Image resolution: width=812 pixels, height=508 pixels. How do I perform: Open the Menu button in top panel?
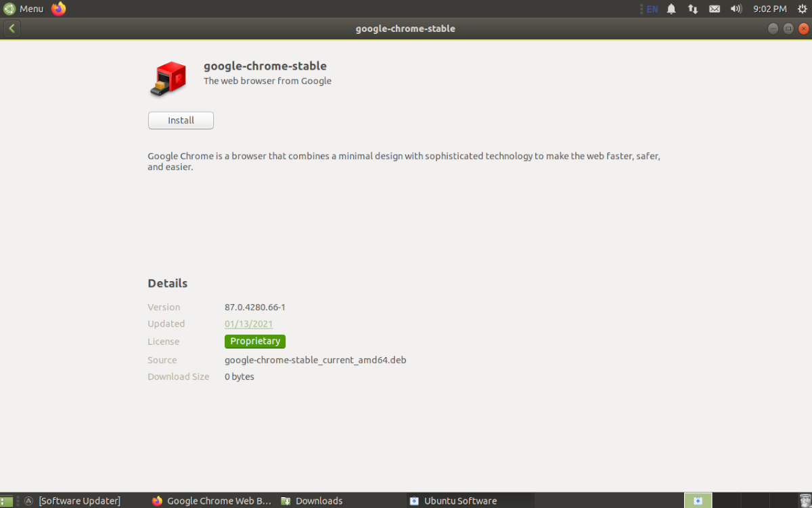click(24, 9)
